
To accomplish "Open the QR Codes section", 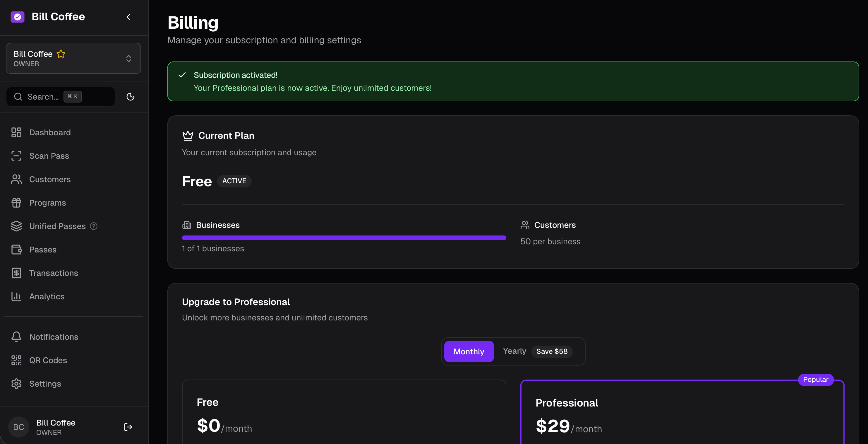I will point(48,360).
